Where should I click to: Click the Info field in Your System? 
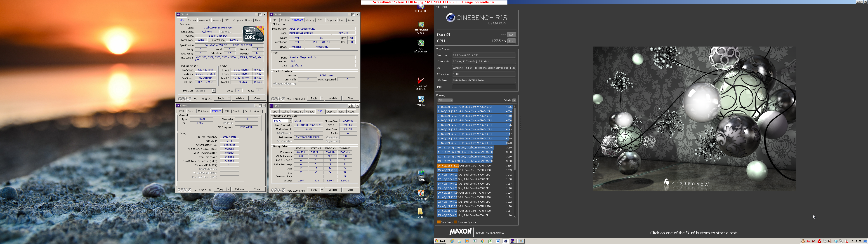coord(484,87)
